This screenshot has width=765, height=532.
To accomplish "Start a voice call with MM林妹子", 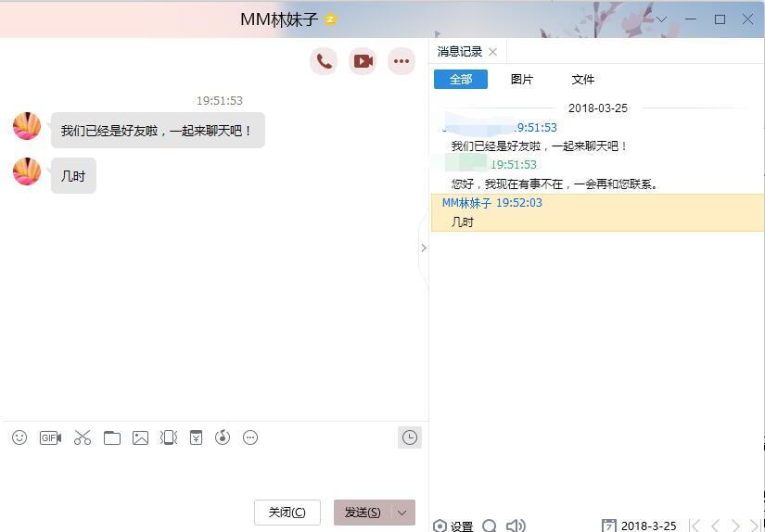I will [324, 61].
